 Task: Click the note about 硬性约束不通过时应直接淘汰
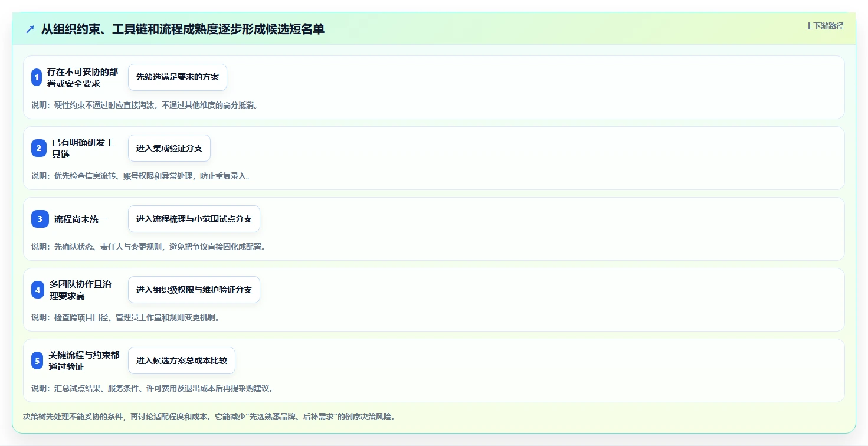click(145, 105)
